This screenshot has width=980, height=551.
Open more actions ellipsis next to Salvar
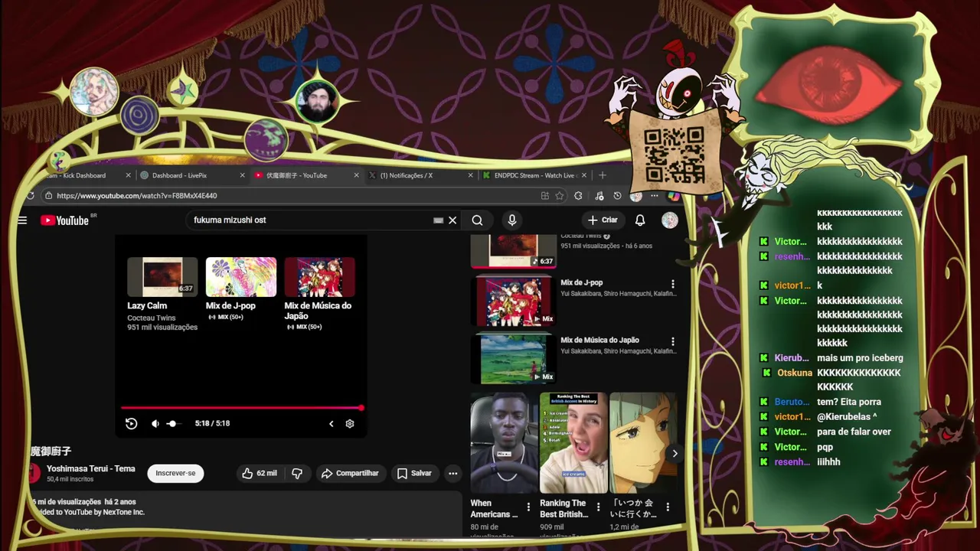[x=453, y=473]
